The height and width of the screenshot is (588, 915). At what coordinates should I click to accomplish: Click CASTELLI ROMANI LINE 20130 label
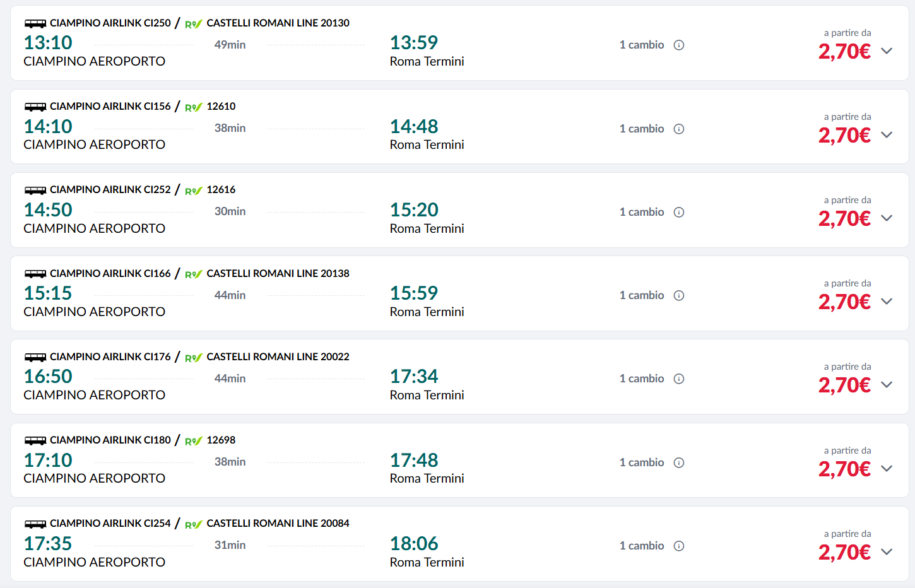(x=278, y=23)
